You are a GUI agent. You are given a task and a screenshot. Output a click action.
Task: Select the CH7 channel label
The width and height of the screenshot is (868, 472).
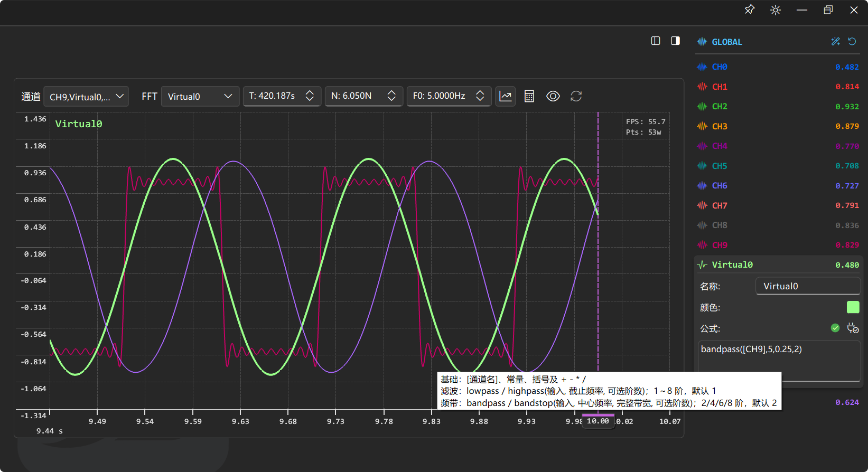[720, 205]
